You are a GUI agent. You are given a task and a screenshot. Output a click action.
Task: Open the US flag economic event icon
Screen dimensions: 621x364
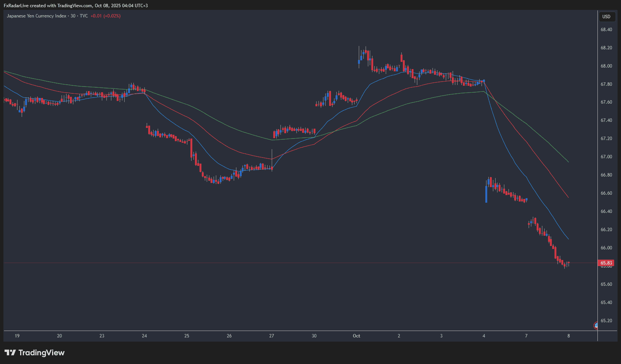tap(596, 325)
